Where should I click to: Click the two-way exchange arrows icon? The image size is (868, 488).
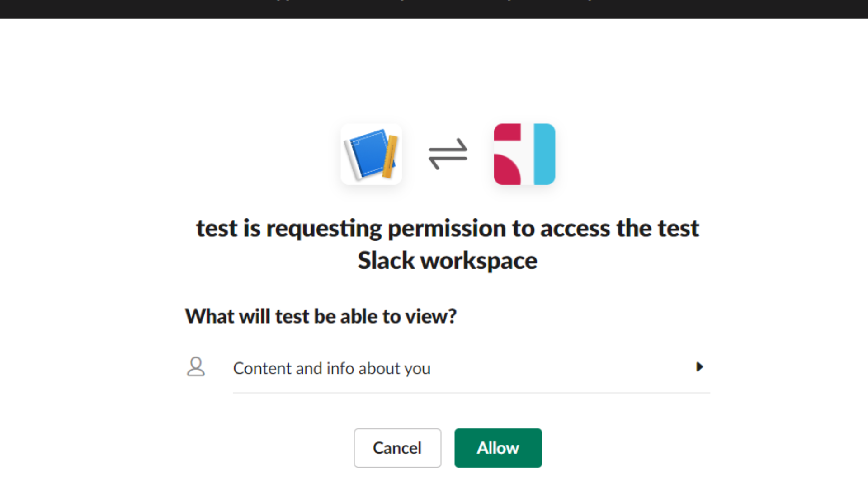point(448,154)
